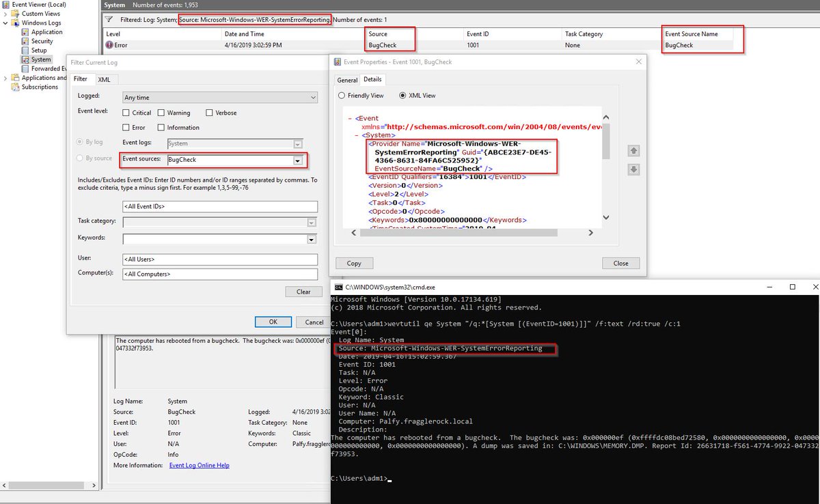
Task: Check the Verbose event level option
Action: click(x=210, y=112)
